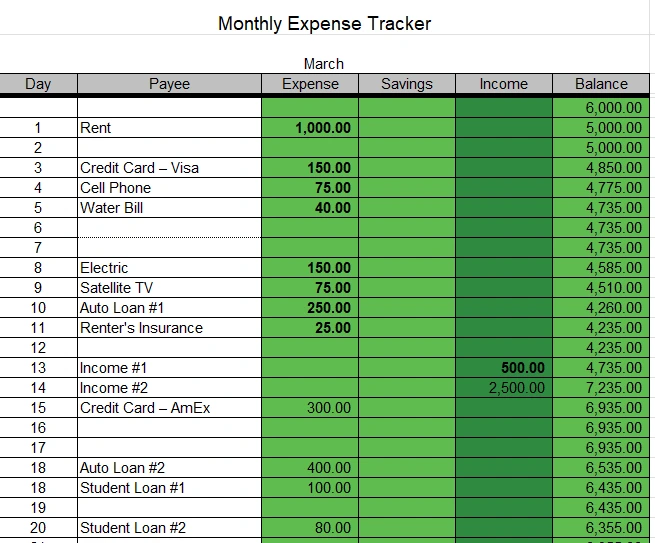Click day "2" in the Day column

tap(38, 148)
